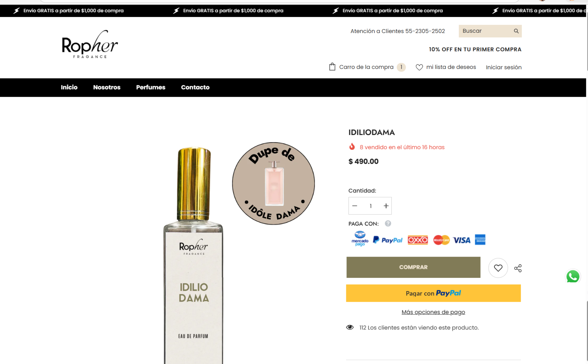Open Más opciones de pago link
Screen dimensions: 588x364
pyautogui.click(x=433, y=312)
